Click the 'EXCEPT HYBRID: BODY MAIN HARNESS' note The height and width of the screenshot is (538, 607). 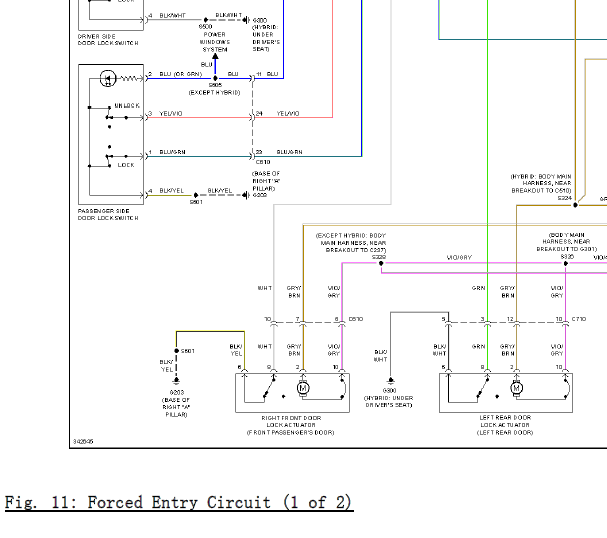351,243
